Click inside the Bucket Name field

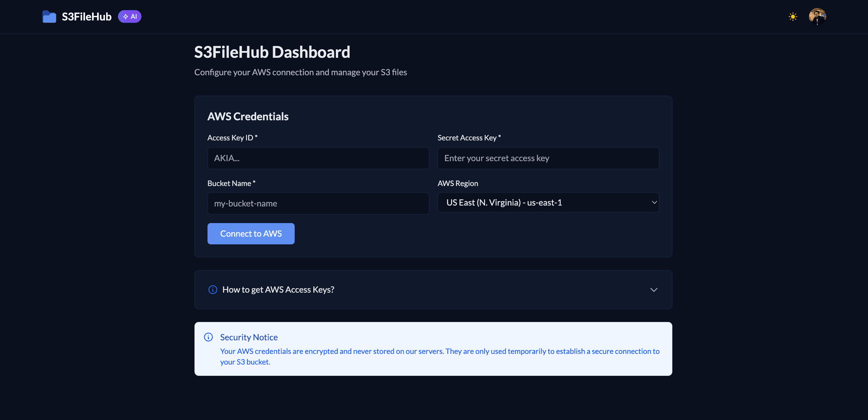point(318,204)
